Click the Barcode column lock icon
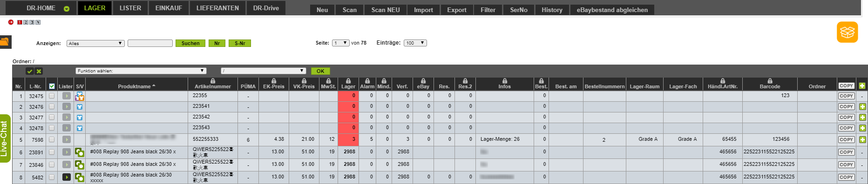868x184 pixels. (x=770, y=81)
